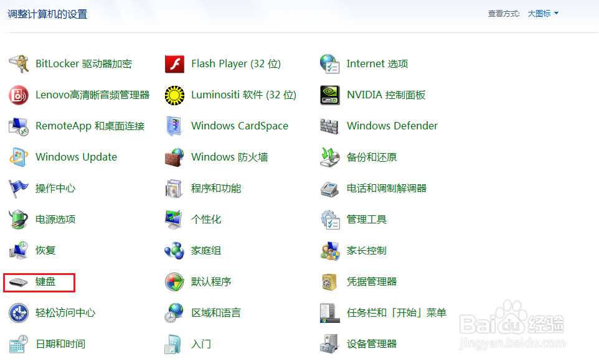Viewport: 599px width, 364px height.
Task: Open the Windows 防火墙 brick icon
Action: tap(174, 157)
